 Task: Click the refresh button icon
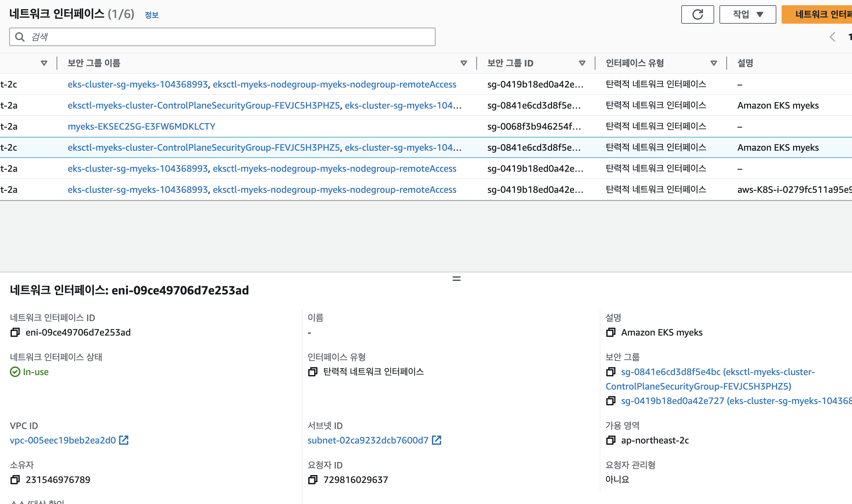point(697,14)
